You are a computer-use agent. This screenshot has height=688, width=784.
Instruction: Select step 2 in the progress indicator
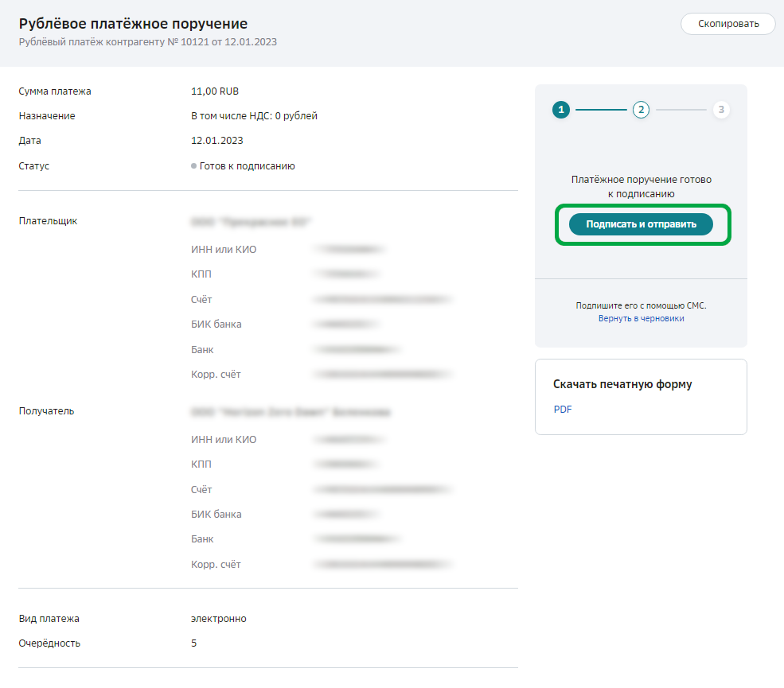641,111
